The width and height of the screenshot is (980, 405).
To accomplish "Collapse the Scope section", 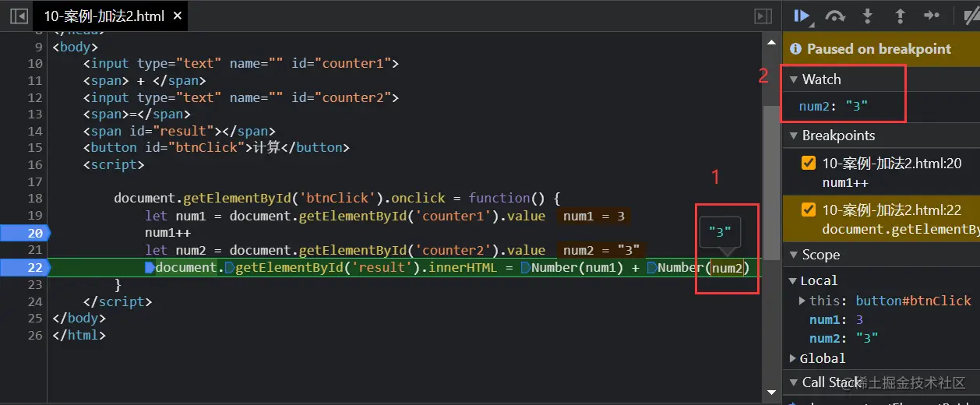I will 794,255.
